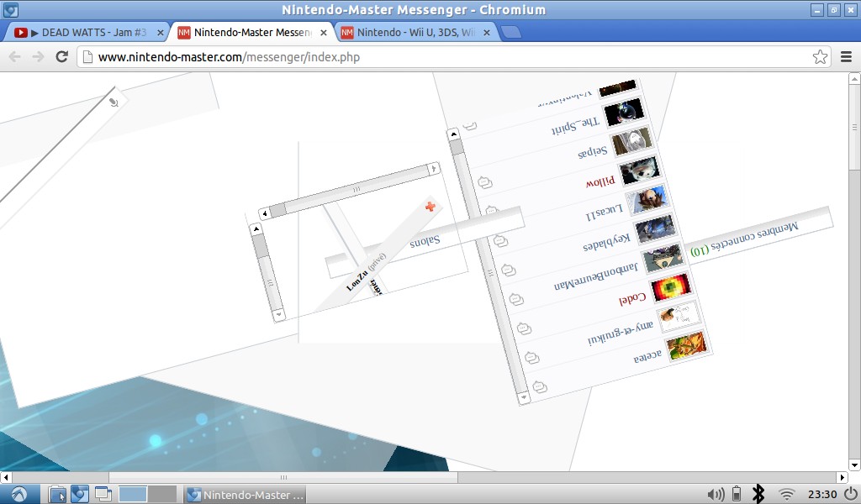Open a new browser tab
This screenshot has width=861, height=504.
coord(511,33)
